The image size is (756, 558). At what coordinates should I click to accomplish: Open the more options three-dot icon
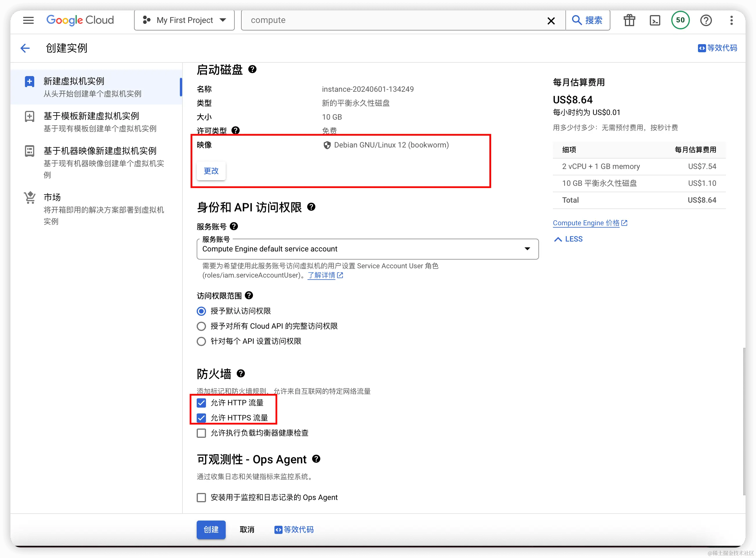(x=731, y=20)
